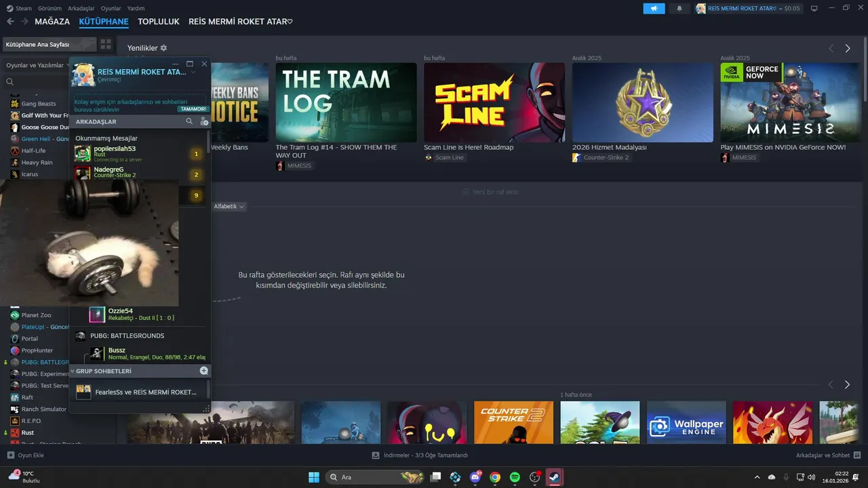Switch to Big Picture mode via monitor icon
The width and height of the screenshot is (868, 488).
tap(814, 8)
